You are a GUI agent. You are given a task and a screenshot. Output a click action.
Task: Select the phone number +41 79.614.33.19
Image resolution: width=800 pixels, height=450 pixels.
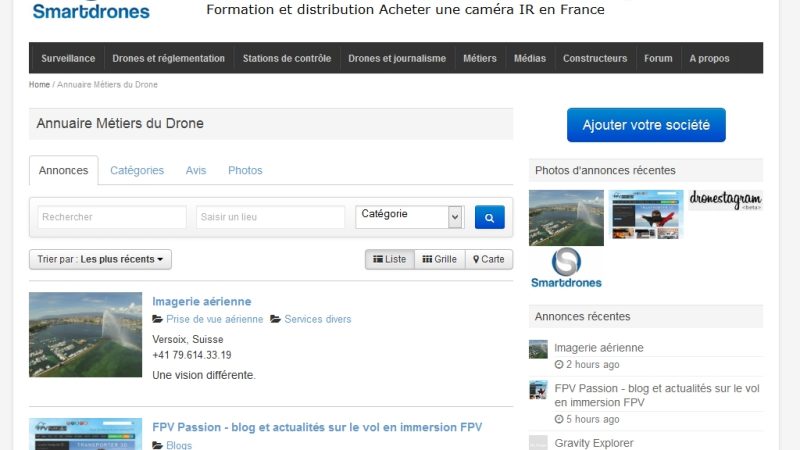coord(192,355)
